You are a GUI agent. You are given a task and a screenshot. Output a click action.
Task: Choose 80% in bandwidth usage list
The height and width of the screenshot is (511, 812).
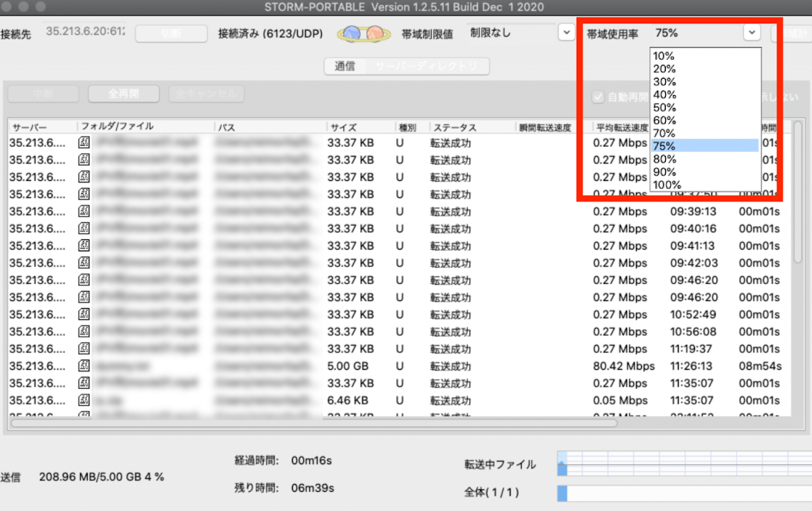(x=705, y=158)
